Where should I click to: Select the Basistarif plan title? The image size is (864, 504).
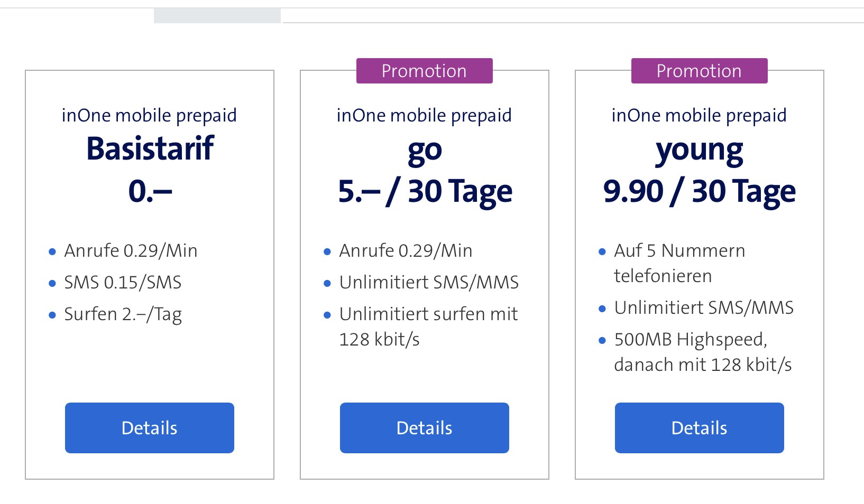pos(150,148)
